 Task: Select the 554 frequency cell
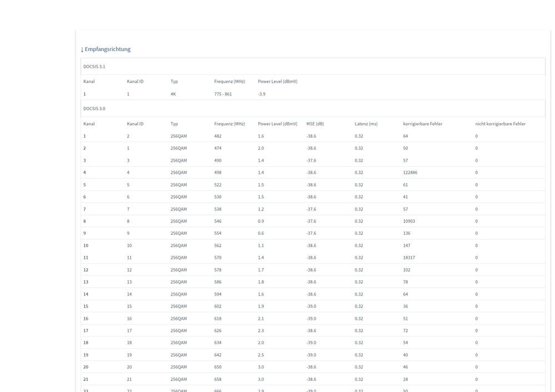218,233
